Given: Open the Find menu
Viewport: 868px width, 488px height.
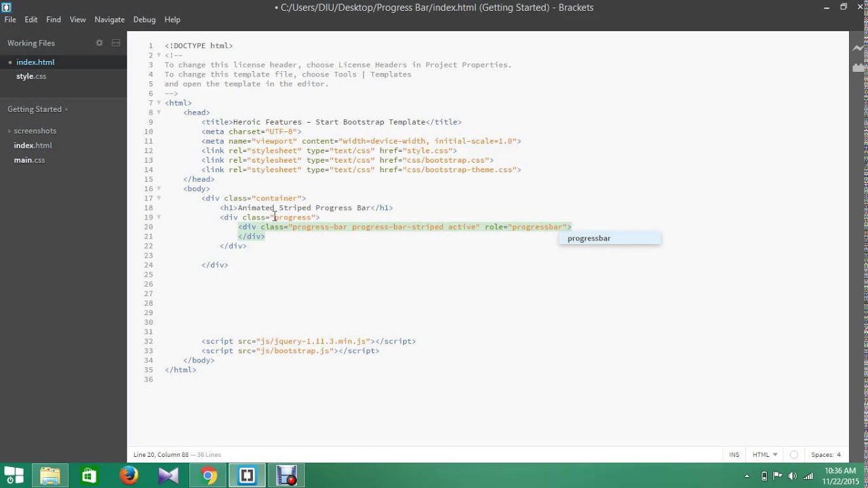Looking at the screenshot, I should pyautogui.click(x=54, y=20).
